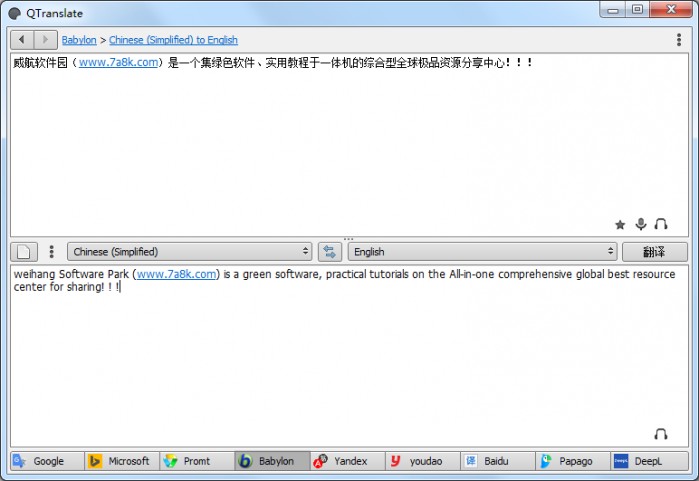Open www.7a8k.com link in translation
699x481 pixels.
(177, 274)
